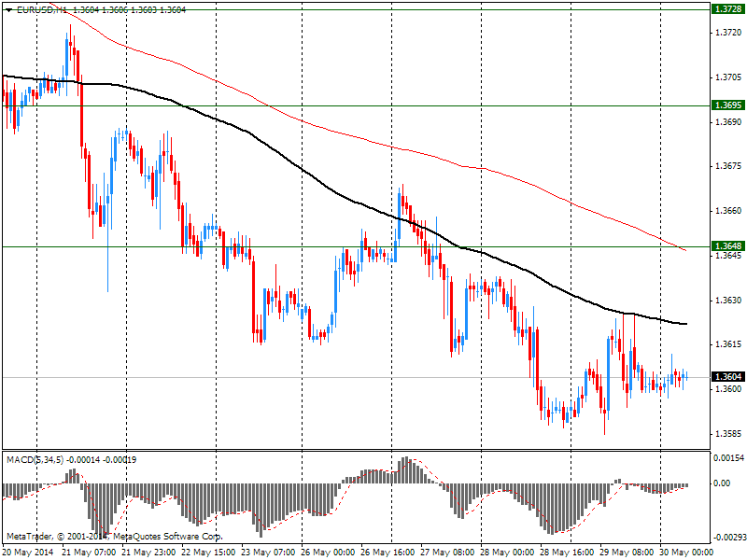Click the MACD zero level value 0.00
Image resolution: width=747 pixels, height=560 pixels.
pyautogui.click(x=722, y=483)
